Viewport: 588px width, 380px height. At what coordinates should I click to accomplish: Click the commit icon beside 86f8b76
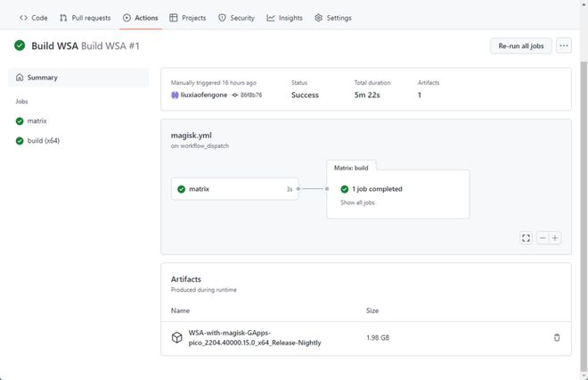234,95
